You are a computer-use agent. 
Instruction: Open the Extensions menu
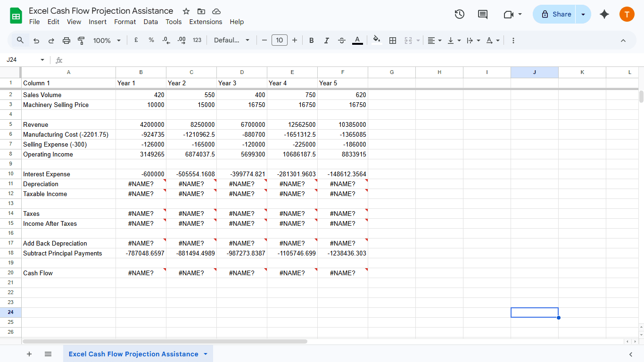pos(206,22)
